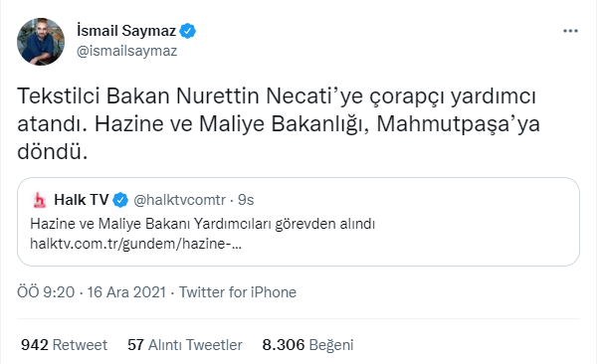Click İsmail Saymaz's profile avatar photo
Image resolution: width=598 pixels, height=364 pixels.
[41, 42]
